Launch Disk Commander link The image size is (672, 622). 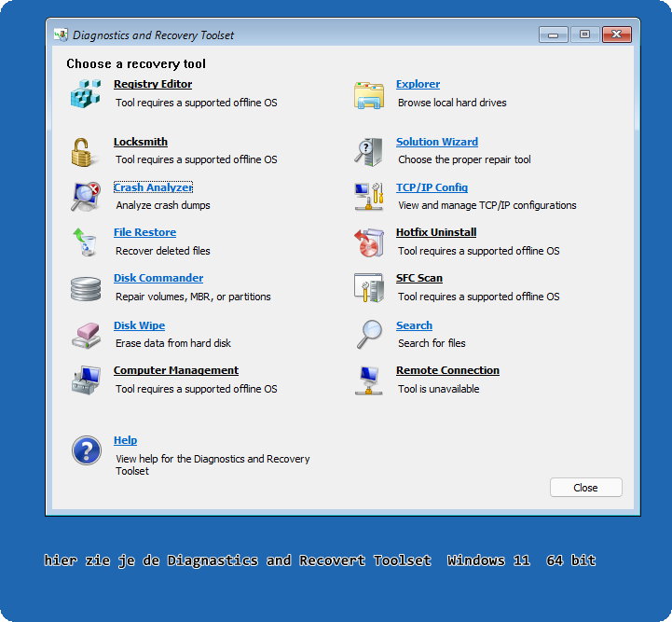pos(158,278)
